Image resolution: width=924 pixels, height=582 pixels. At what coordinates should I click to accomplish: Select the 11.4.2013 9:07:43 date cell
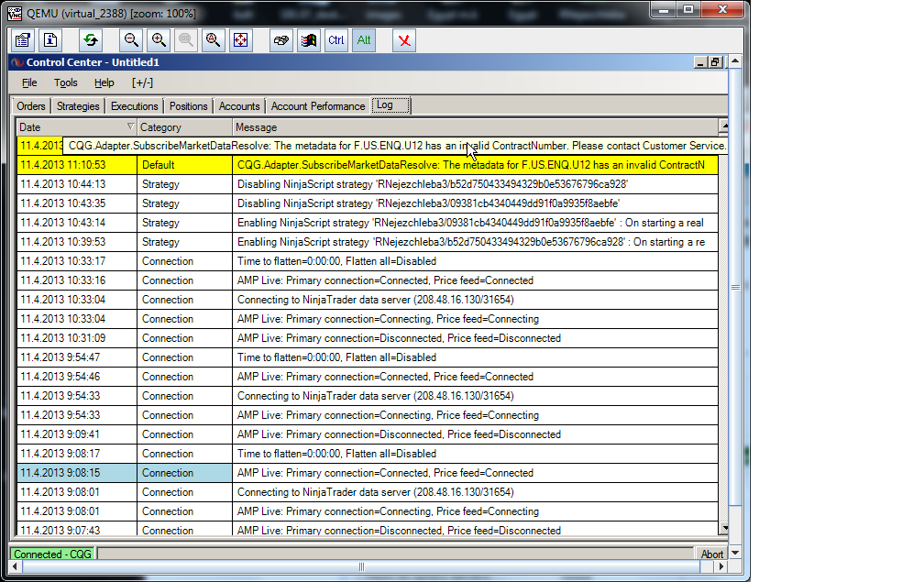[77, 529]
